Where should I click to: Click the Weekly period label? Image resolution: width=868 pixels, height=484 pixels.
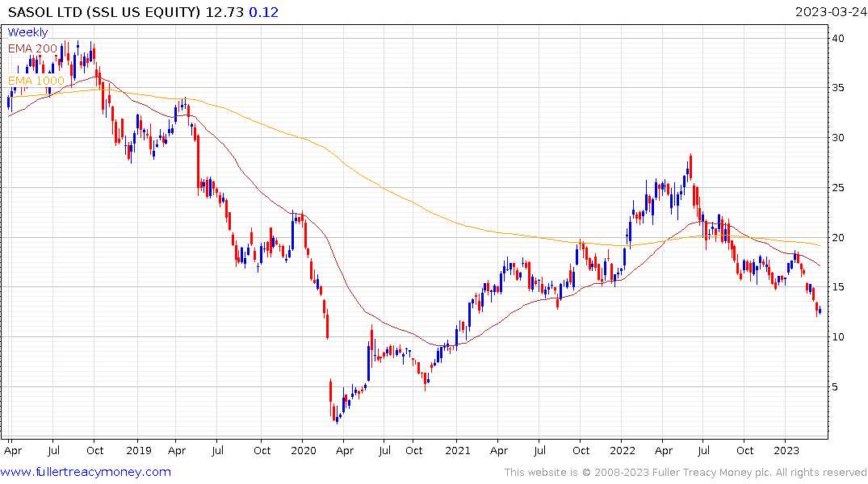[27, 32]
